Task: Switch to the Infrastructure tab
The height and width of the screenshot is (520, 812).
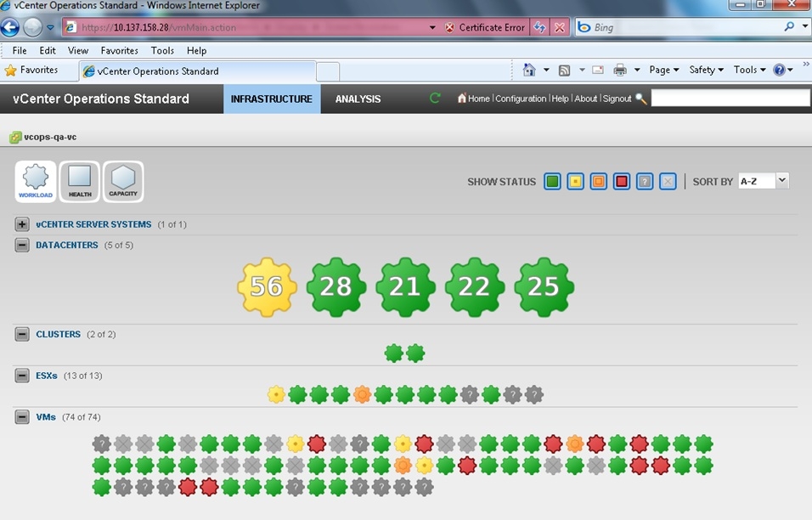Action: 272,99
